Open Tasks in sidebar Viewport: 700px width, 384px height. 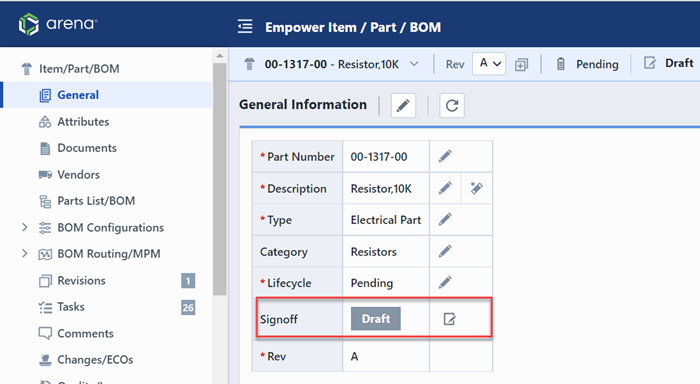71,307
